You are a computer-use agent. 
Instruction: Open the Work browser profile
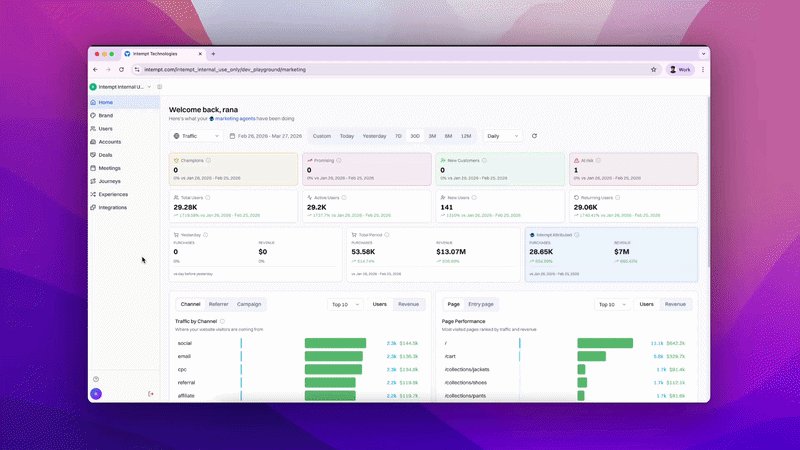tap(680, 69)
